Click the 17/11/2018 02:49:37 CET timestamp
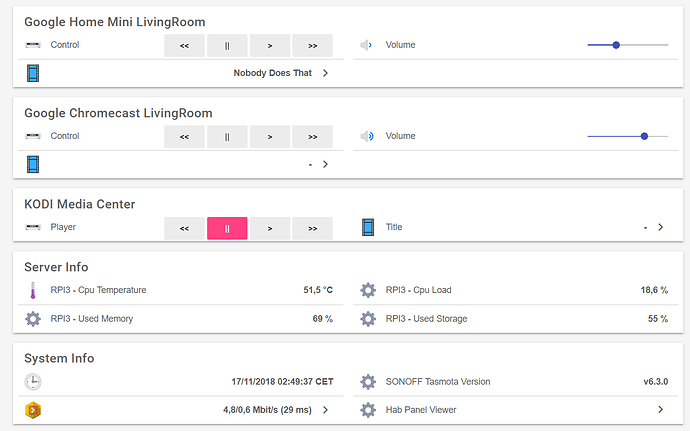 (283, 382)
